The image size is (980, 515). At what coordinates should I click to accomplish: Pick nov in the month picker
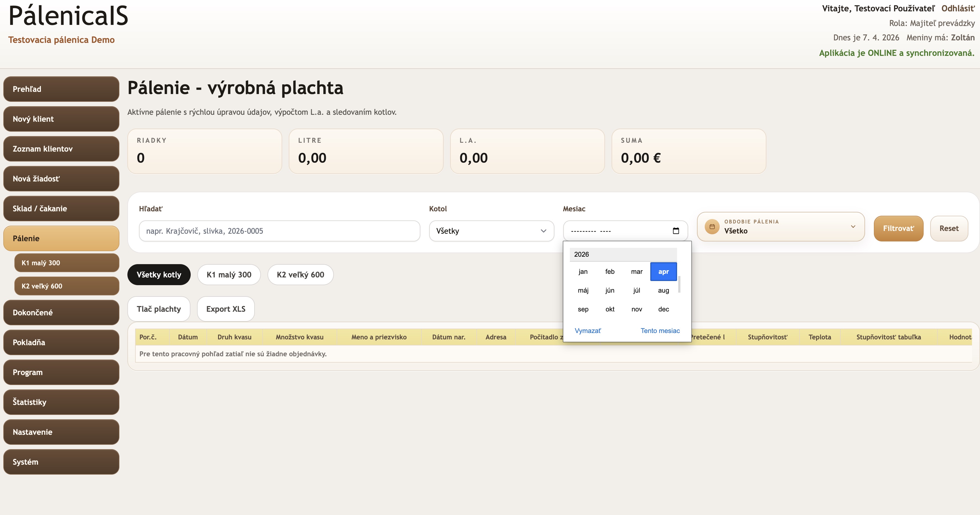pos(636,309)
